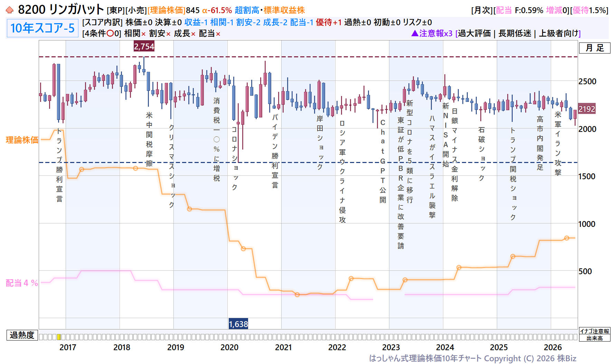Click the [4条件〇0] conditions label
This screenshot has width=615, height=364.
102,33
